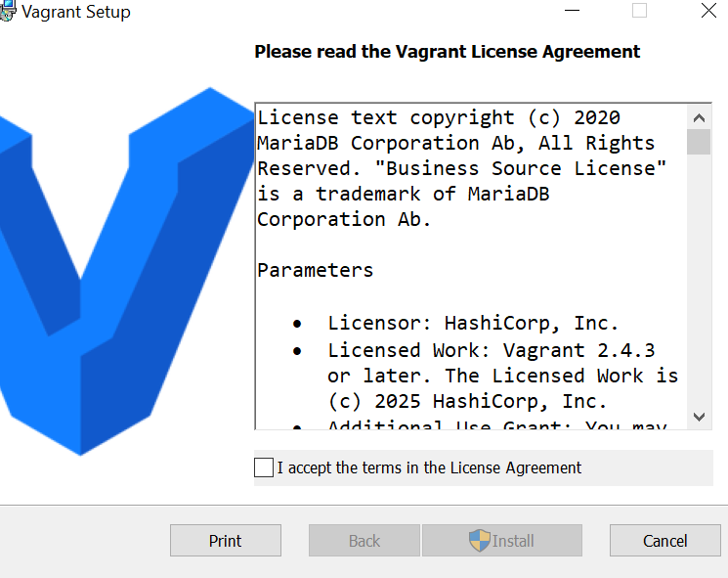
Task: Cancel the Vagrant installation
Action: (x=664, y=541)
